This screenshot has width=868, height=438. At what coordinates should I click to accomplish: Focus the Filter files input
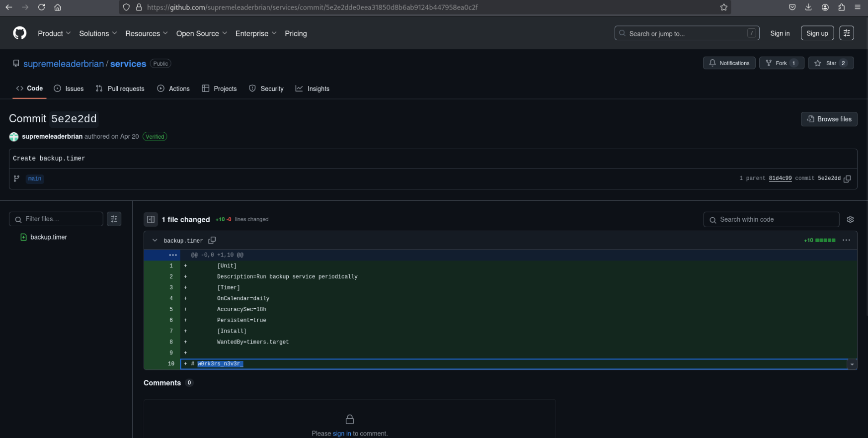56,219
